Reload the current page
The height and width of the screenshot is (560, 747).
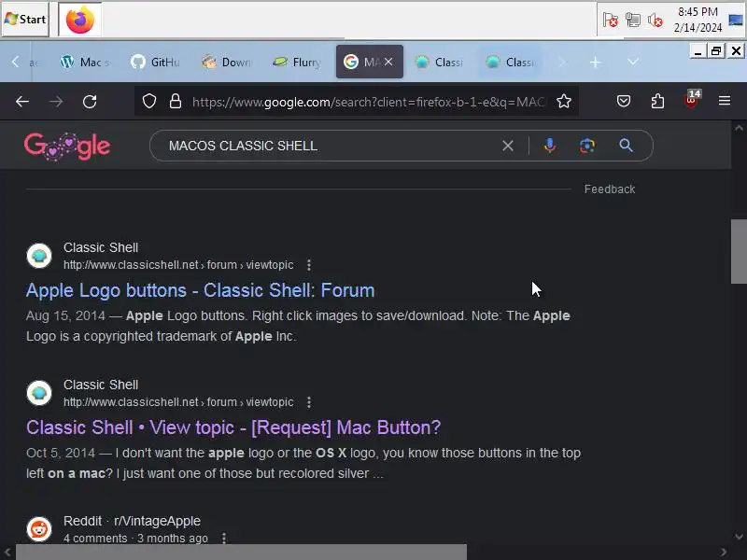coord(90,101)
